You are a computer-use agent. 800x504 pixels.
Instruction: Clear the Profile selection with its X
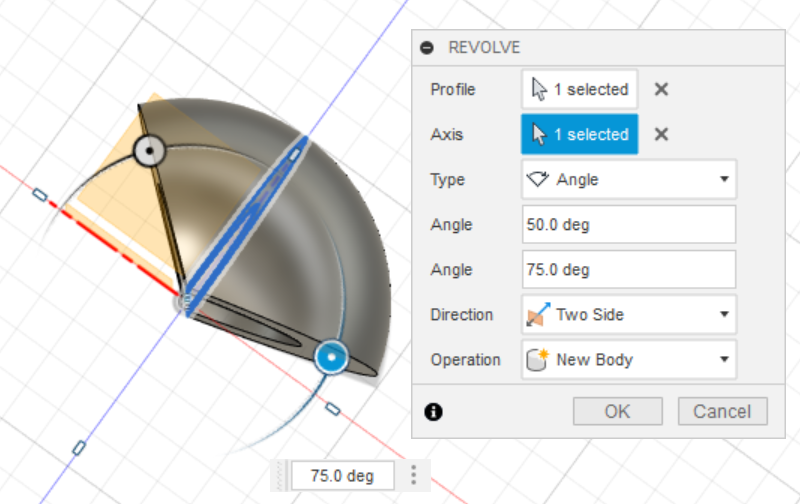[x=661, y=89]
